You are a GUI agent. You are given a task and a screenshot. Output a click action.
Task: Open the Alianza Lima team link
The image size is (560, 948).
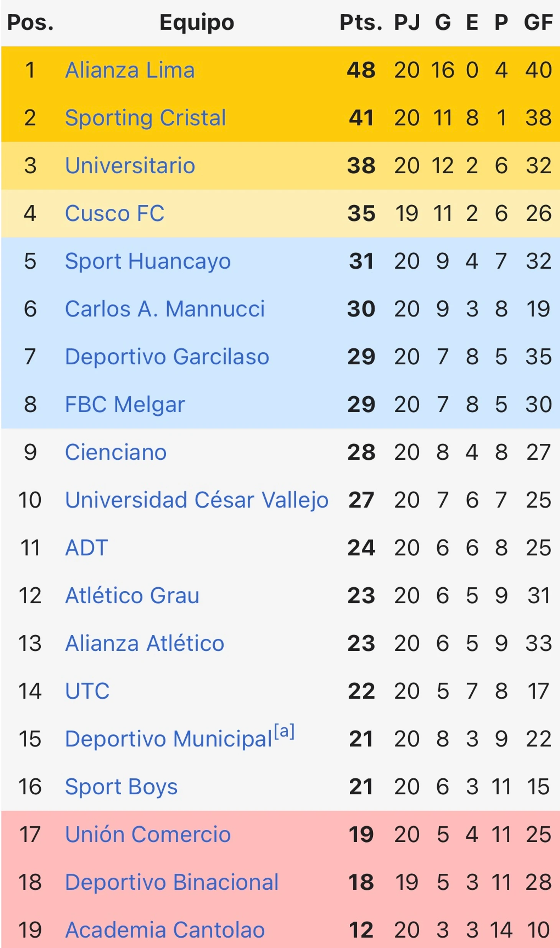[x=130, y=71]
